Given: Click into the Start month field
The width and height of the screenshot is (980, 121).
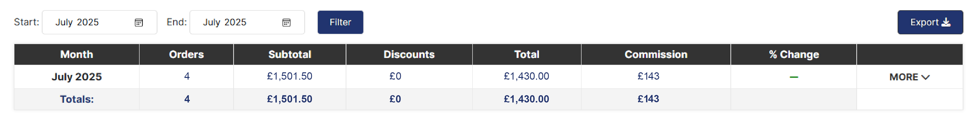Looking at the screenshot, I should [x=88, y=22].
